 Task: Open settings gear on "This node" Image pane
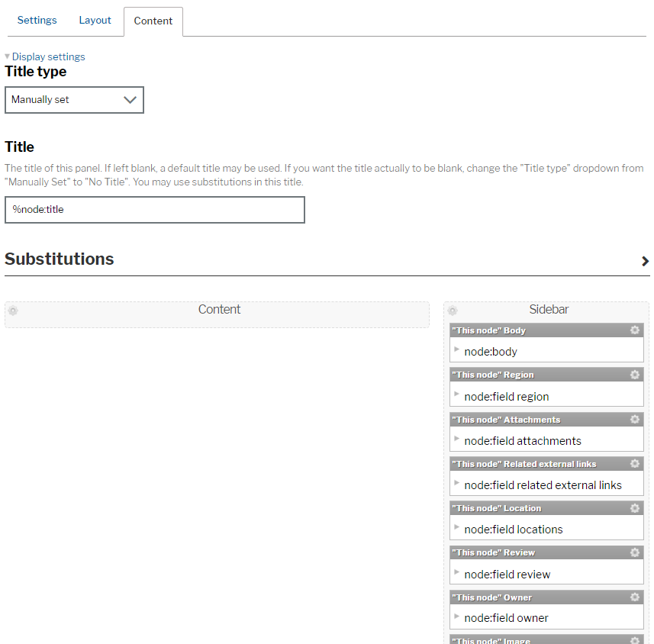coord(634,641)
